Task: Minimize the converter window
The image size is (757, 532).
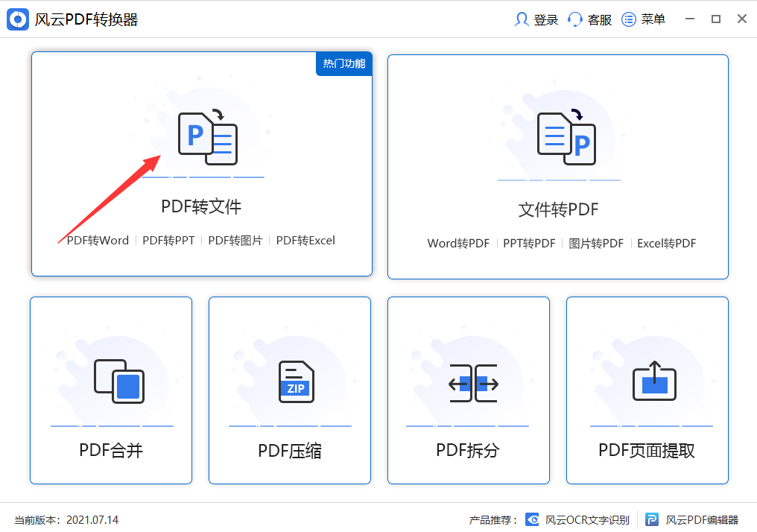Action: [x=690, y=19]
